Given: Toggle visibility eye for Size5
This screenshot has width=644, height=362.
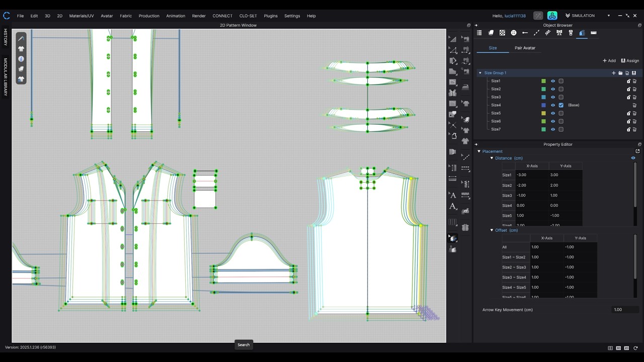Looking at the screenshot, I should pos(553,113).
